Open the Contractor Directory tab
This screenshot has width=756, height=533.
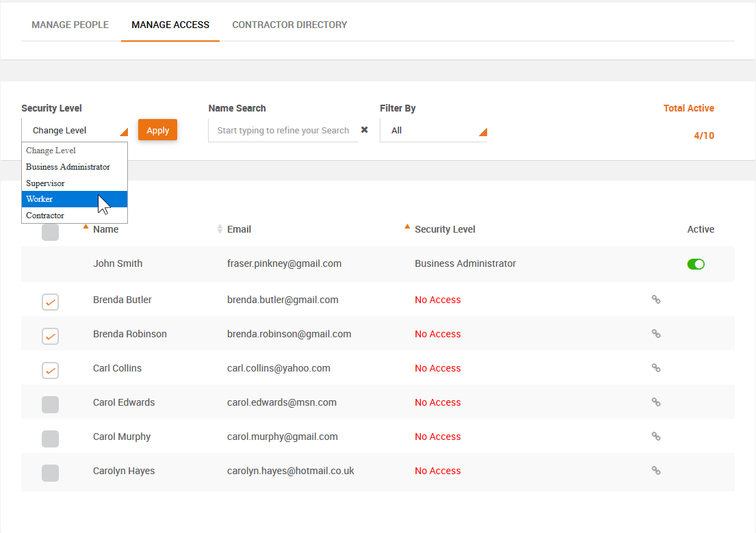point(289,25)
